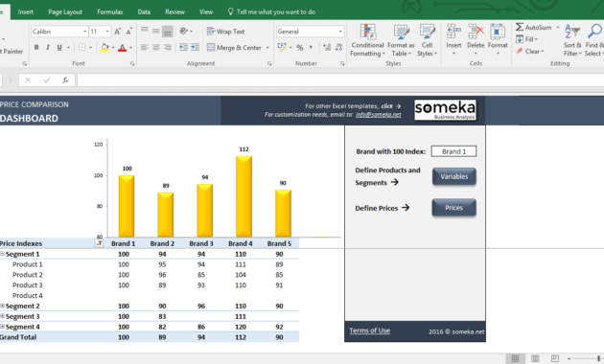
Task: Center text horizontally
Action: (x=156, y=47)
